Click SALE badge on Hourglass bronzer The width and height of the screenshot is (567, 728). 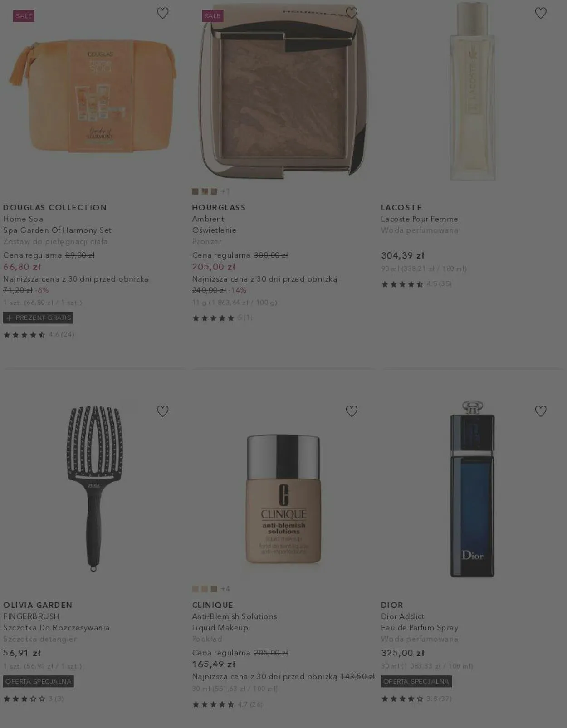[212, 16]
